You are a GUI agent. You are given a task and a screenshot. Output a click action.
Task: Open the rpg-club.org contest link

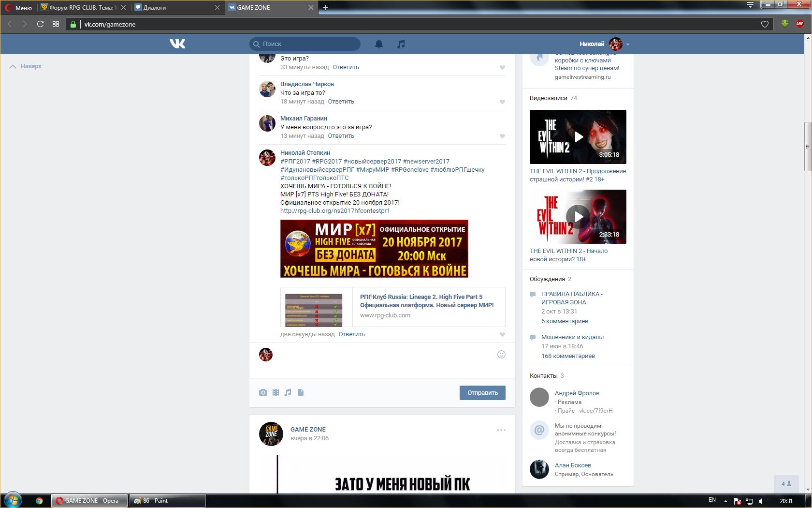coord(335,211)
